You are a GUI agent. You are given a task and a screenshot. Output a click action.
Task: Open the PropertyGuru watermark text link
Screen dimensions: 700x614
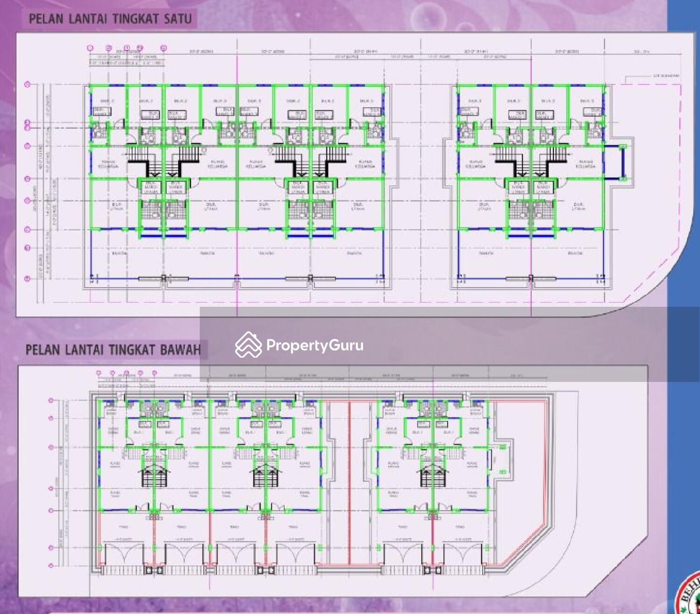[315, 346]
